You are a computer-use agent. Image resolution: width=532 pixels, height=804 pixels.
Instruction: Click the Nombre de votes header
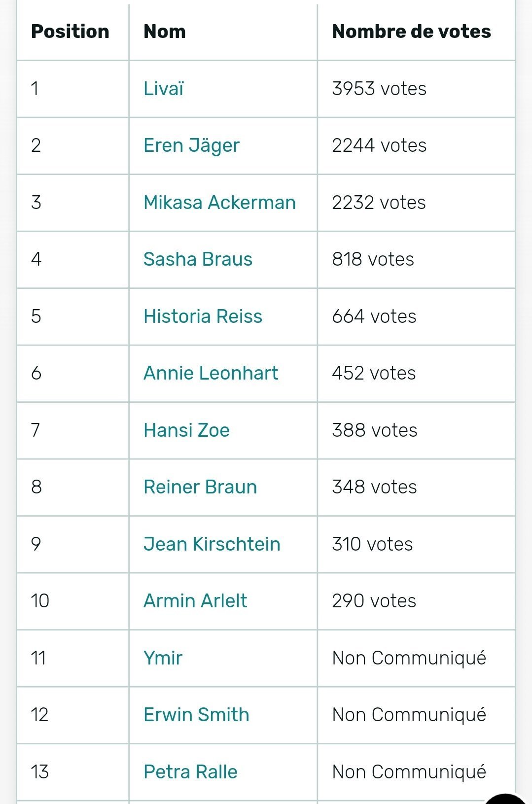[x=411, y=32]
